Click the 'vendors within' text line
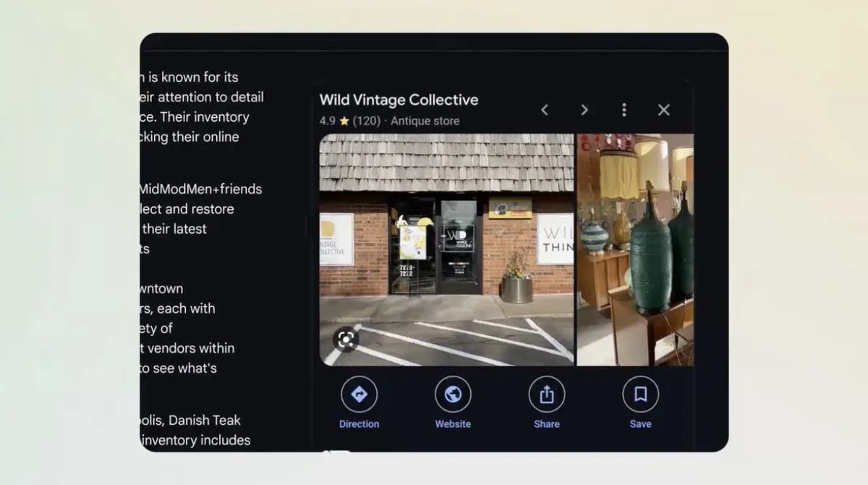This screenshot has width=868, height=485. point(187,348)
